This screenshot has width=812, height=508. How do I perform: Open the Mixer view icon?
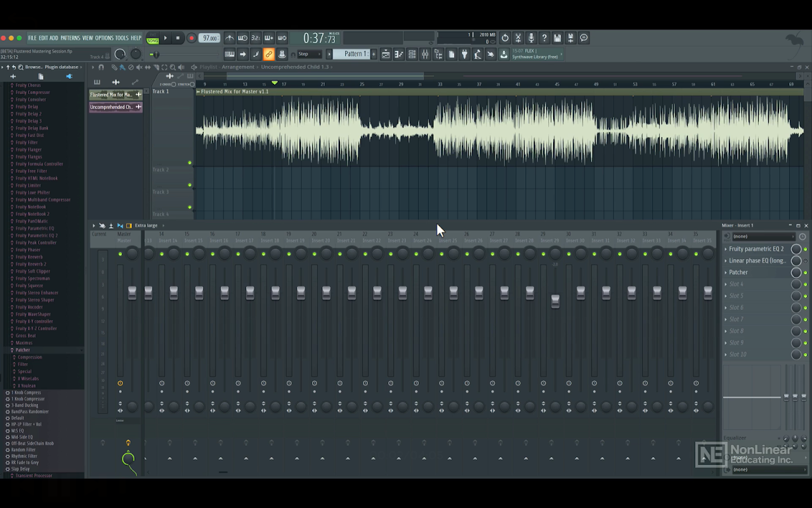click(425, 55)
